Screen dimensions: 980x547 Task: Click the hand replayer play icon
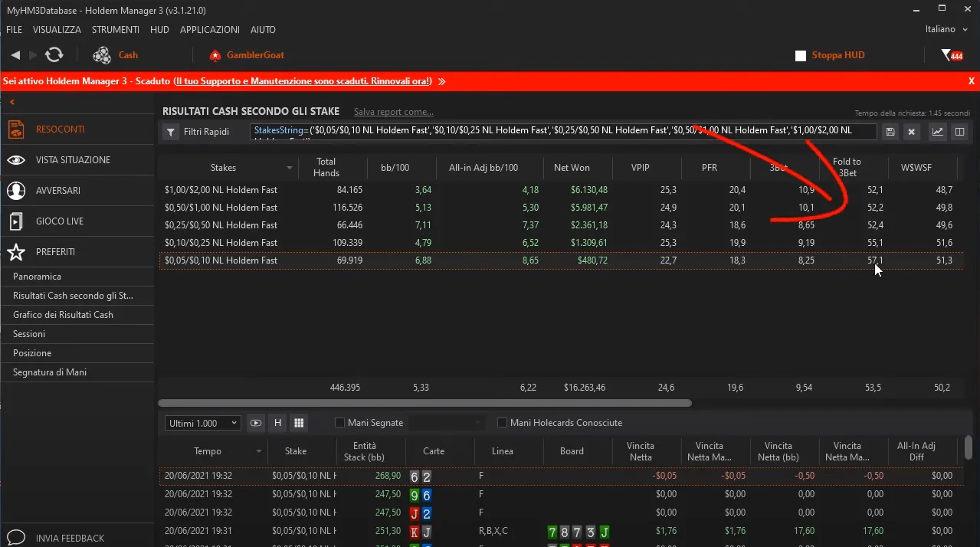click(256, 423)
